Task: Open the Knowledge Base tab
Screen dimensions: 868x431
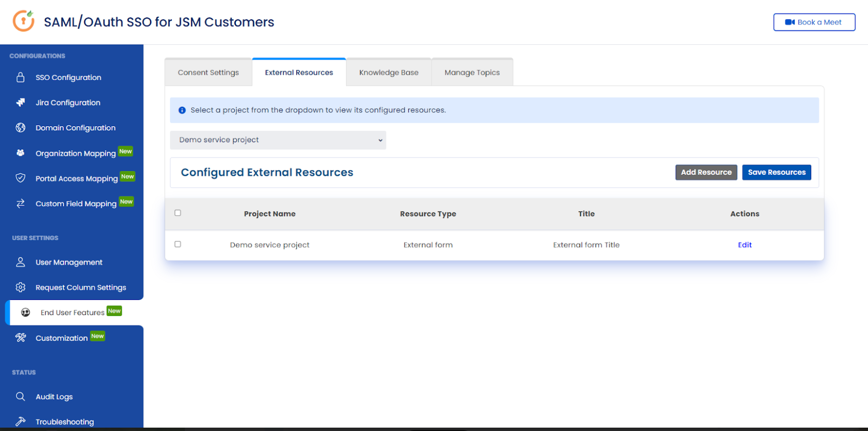Action: (389, 72)
